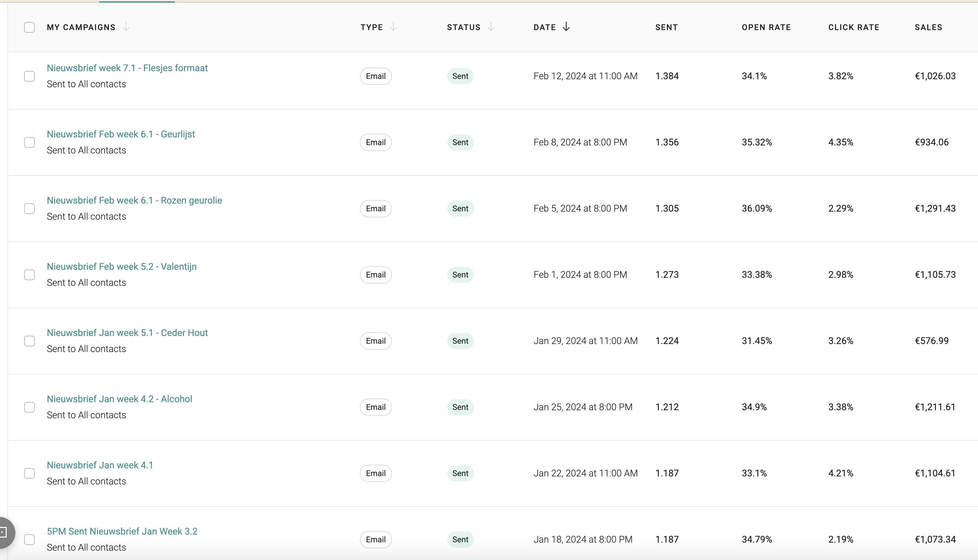This screenshot has height=560, width=978.
Task: Select the Jan week 4.1 checkbox
Action: click(x=30, y=473)
